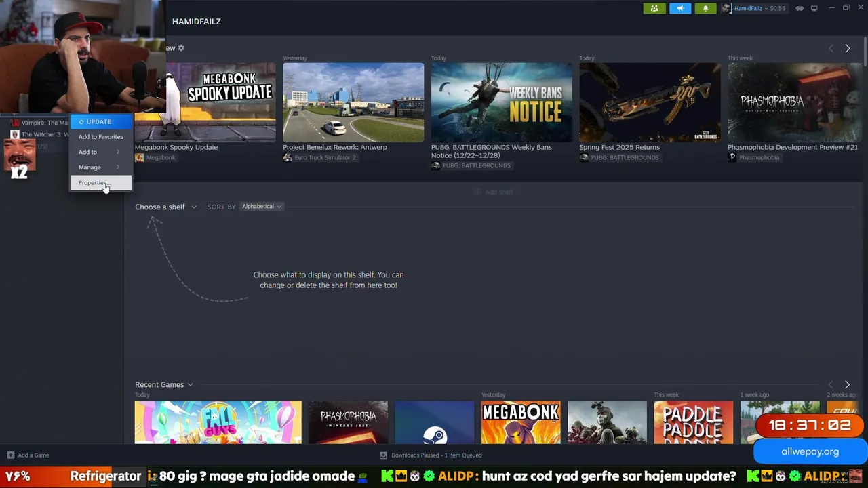
Task: Click the Vampire: The Masquerade library icon
Action: click(x=15, y=123)
